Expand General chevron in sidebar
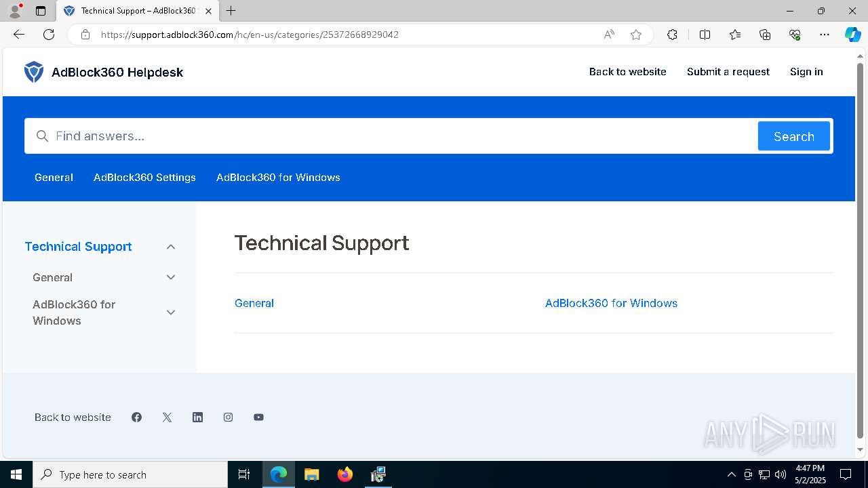868x488 pixels. [171, 277]
